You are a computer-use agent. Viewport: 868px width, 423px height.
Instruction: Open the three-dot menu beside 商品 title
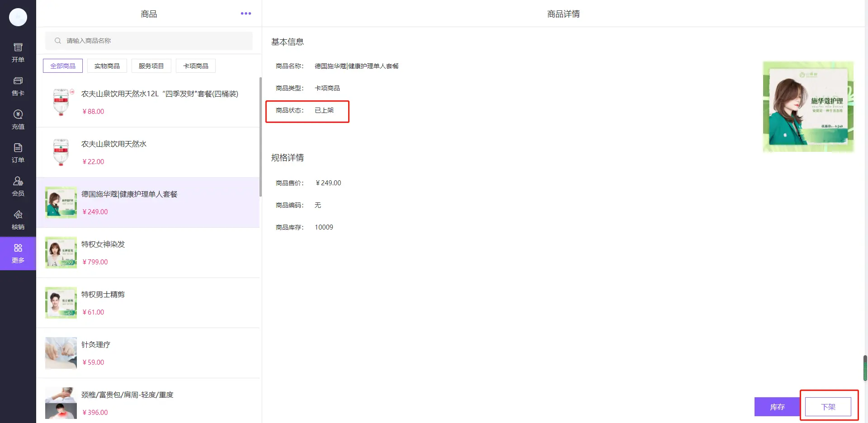click(245, 14)
